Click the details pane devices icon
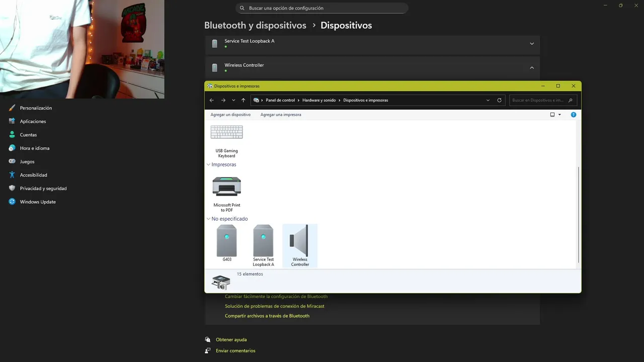644x362 pixels. pos(221,282)
